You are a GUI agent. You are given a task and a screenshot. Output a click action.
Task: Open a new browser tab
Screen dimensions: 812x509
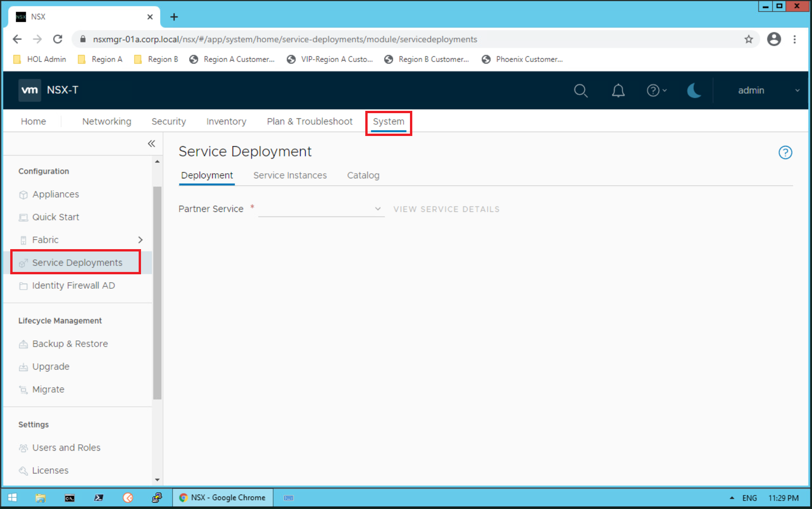(x=174, y=17)
